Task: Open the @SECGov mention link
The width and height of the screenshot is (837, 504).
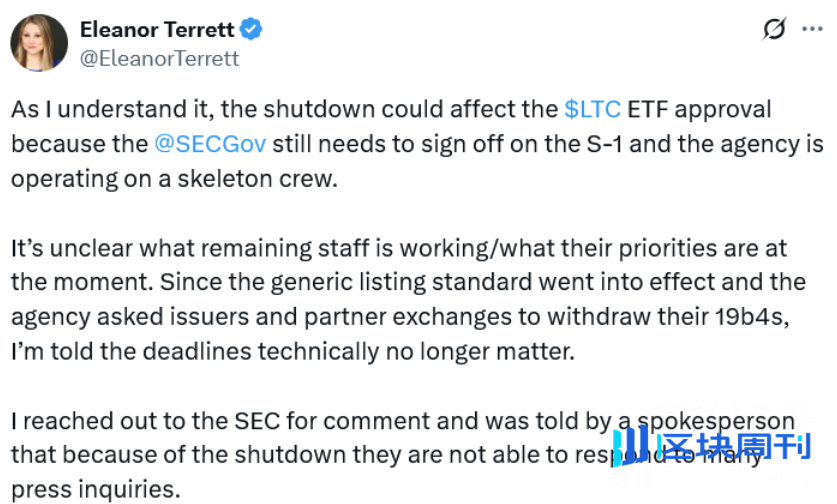Action: (x=211, y=141)
